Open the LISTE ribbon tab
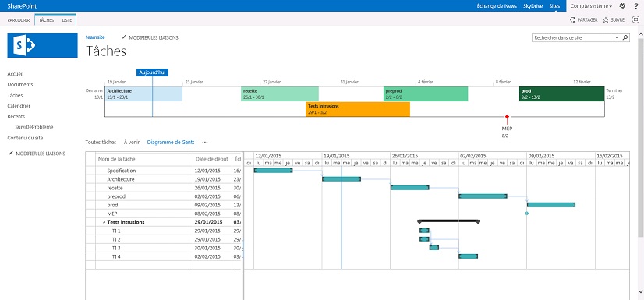The height and width of the screenshot is (300, 644). coord(67,20)
